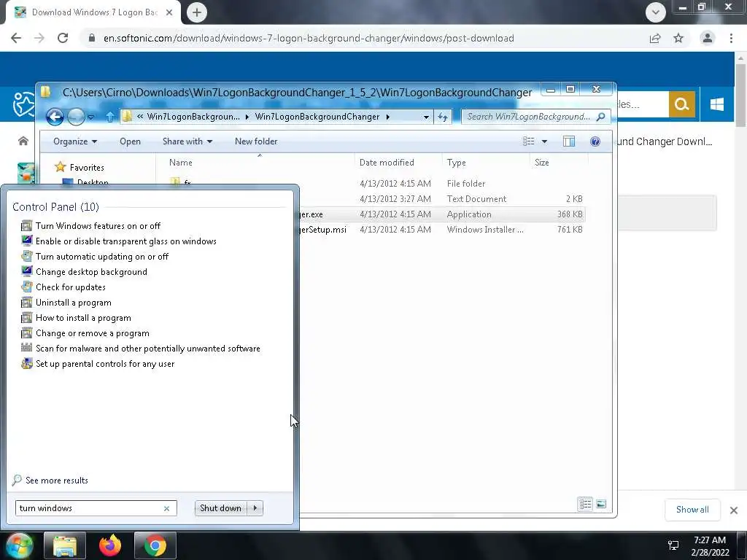Close the Chrome downloads bar
747x560 pixels.
[x=734, y=510]
